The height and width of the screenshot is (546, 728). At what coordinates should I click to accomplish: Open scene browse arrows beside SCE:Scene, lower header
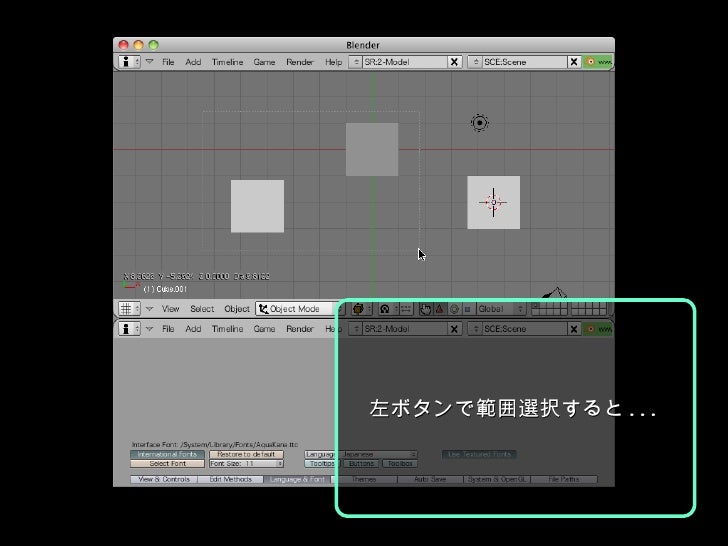475,329
